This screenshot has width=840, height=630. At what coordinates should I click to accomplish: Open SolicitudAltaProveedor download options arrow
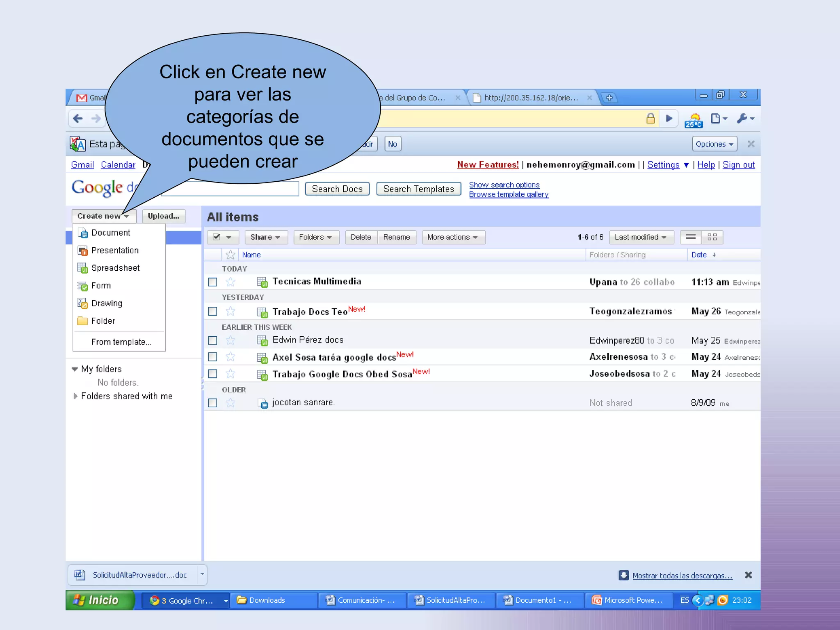point(202,575)
